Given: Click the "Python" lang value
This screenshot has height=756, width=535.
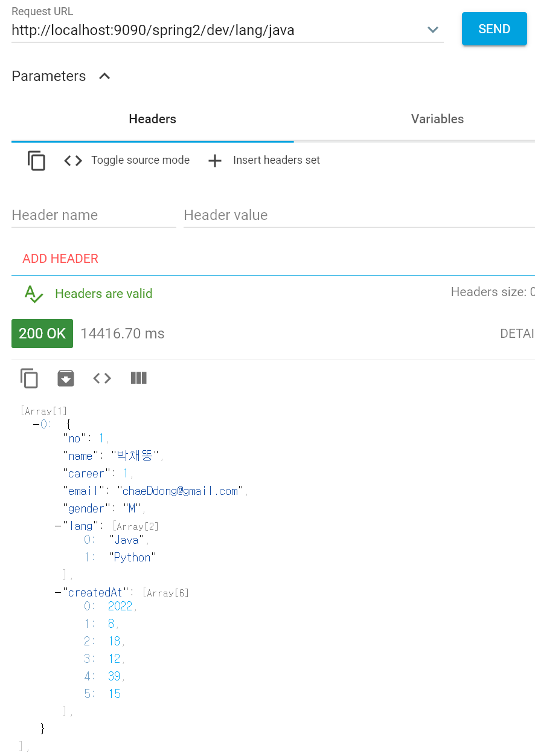Looking at the screenshot, I should 132,557.
